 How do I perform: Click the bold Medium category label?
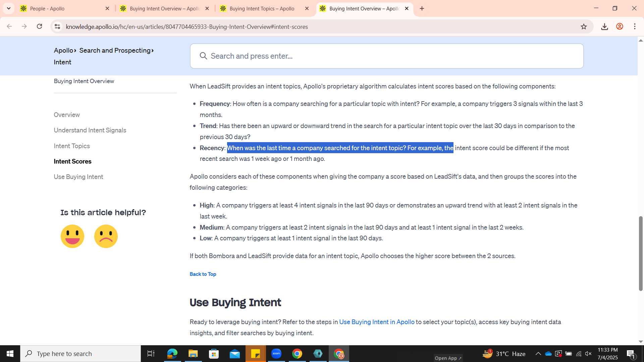211,227
